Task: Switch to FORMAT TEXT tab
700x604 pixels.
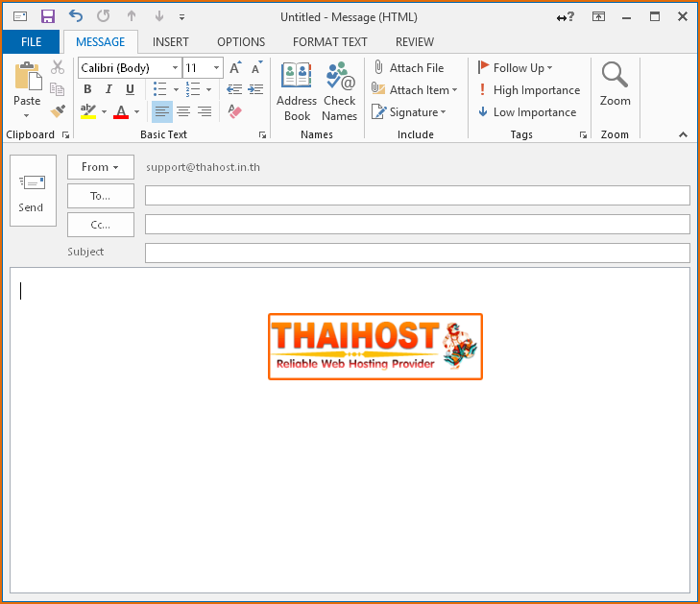Action: coord(330,42)
